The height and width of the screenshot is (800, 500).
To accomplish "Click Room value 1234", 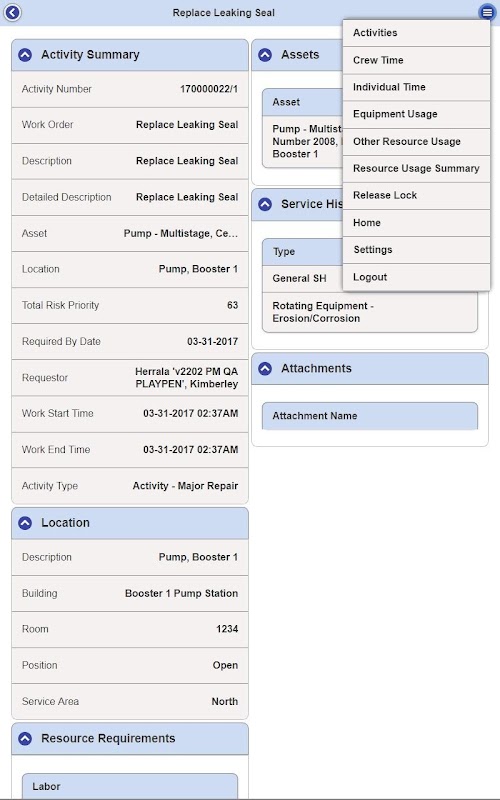I will (227, 629).
